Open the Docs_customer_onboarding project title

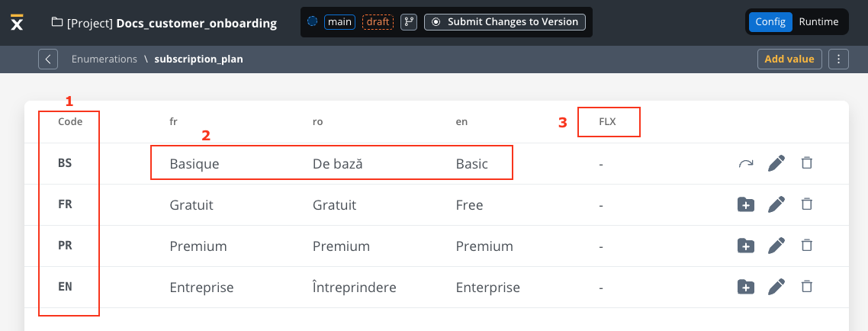197,23
